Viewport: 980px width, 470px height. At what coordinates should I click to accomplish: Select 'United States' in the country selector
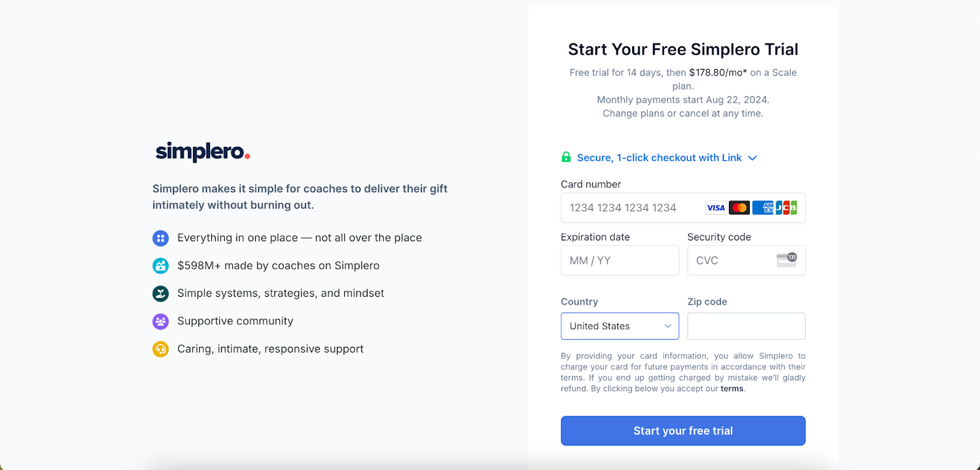click(619, 326)
